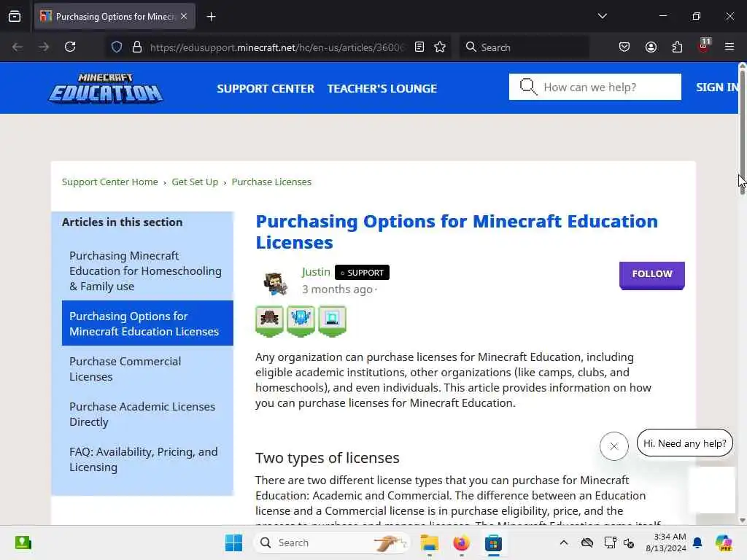Open the Hi. Need any help? chat bubble
The width and height of the screenshot is (747, 560).
(684, 443)
